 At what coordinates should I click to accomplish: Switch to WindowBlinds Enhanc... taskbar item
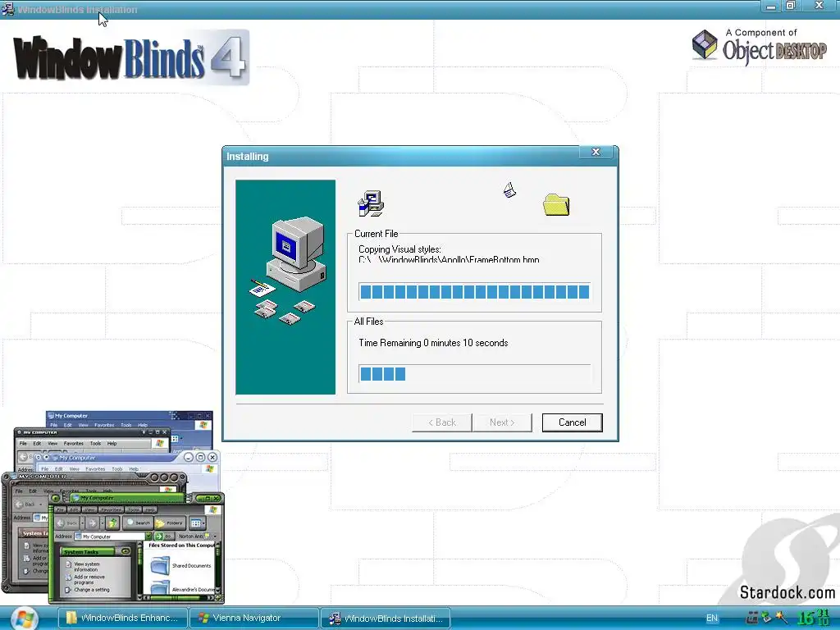tap(123, 618)
